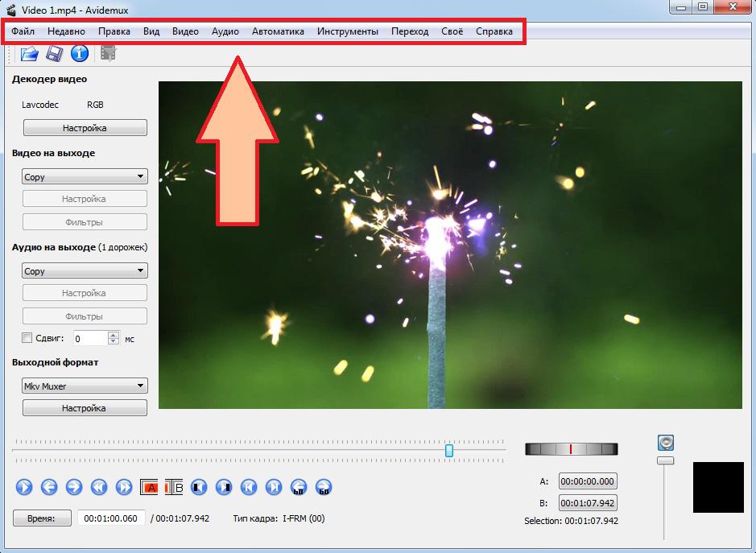Image resolution: width=756 pixels, height=553 pixels.
Task: Click the current time input field
Action: click(x=111, y=518)
